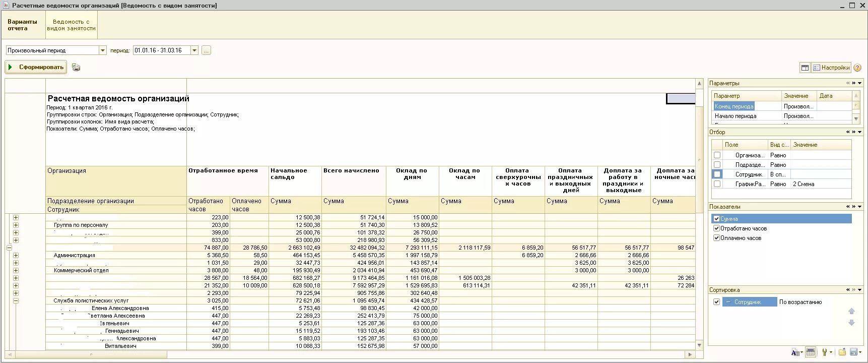Open the date range dropdown 01.01.16 - 31.03.16

[194, 50]
